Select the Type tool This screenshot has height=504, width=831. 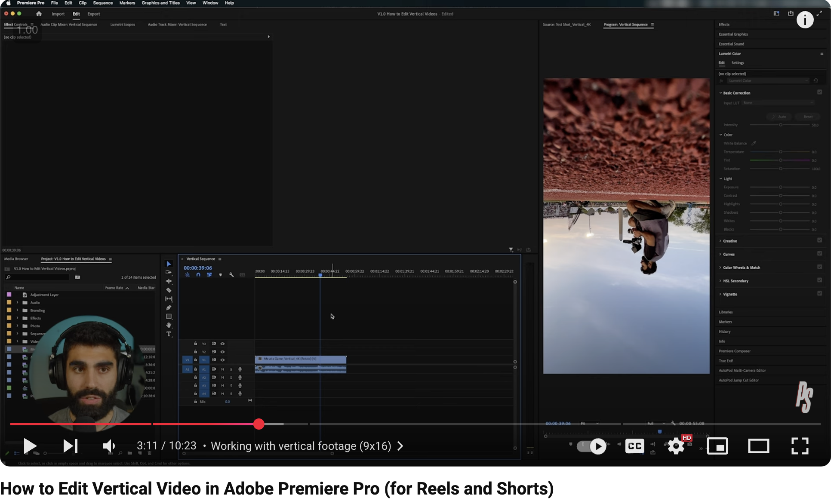[169, 334]
